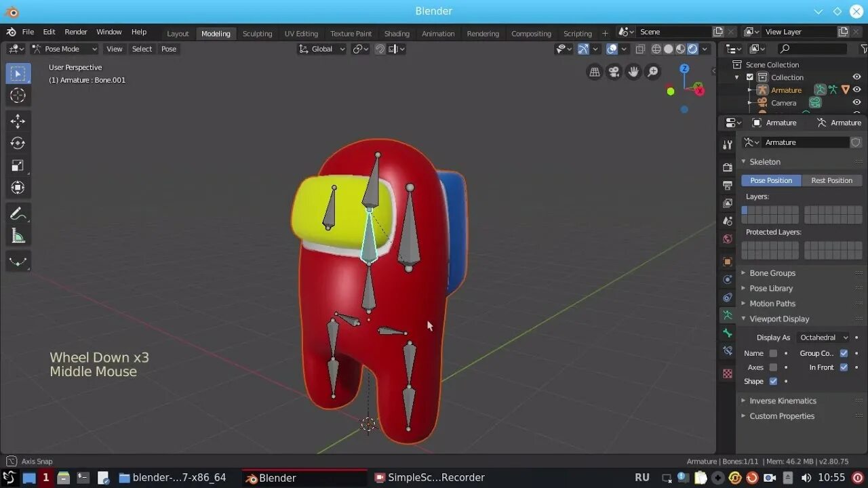Screen dimensions: 868x488
Task: Uncheck the In Front checkbox
Action: coord(844,367)
